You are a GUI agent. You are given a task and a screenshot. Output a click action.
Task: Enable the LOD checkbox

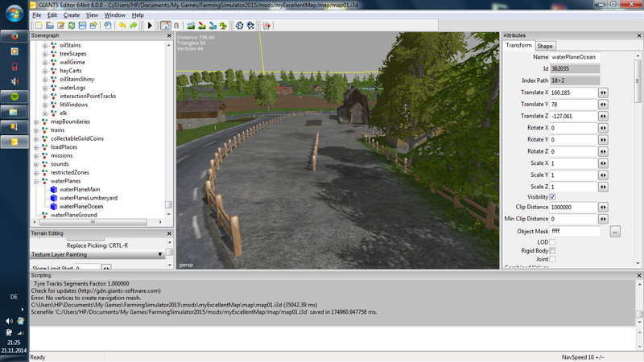[552, 242]
